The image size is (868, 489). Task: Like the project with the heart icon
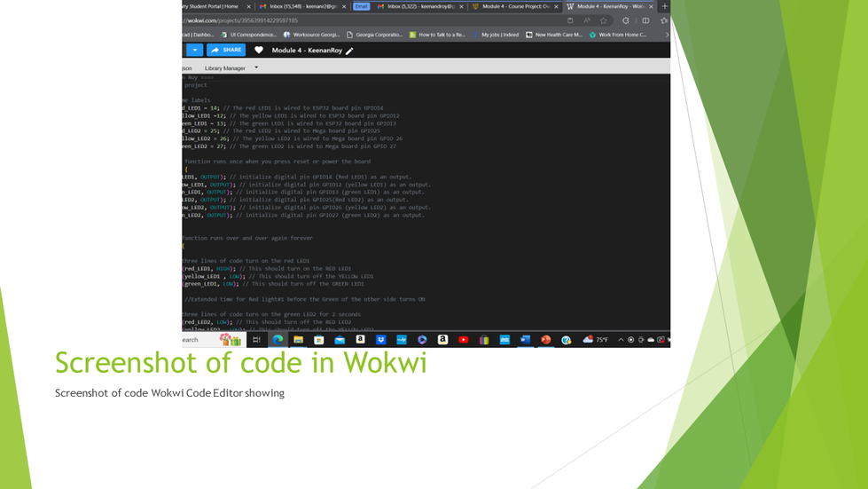point(259,50)
